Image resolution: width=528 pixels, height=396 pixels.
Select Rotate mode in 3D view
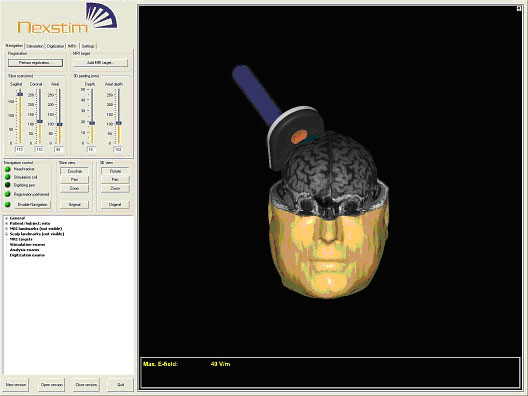click(x=115, y=171)
